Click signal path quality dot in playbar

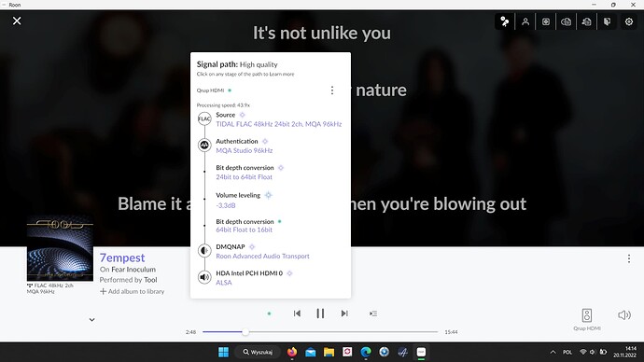(269, 313)
